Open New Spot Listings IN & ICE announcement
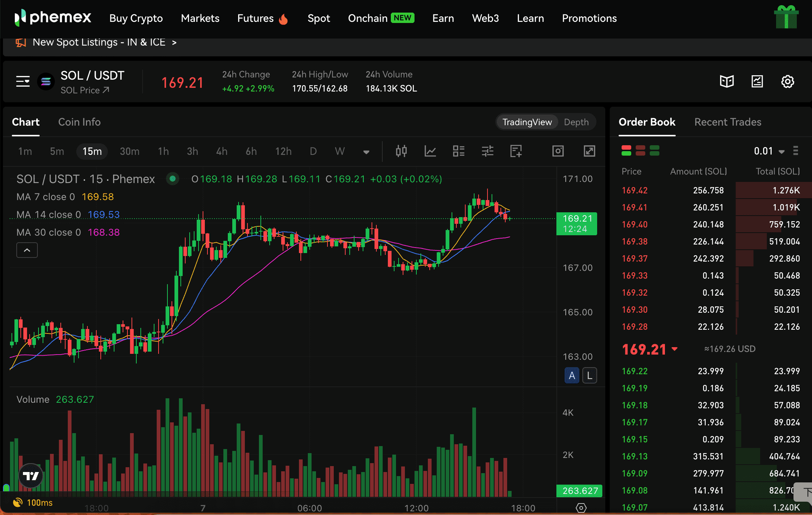812x515 pixels. click(x=104, y=42)
